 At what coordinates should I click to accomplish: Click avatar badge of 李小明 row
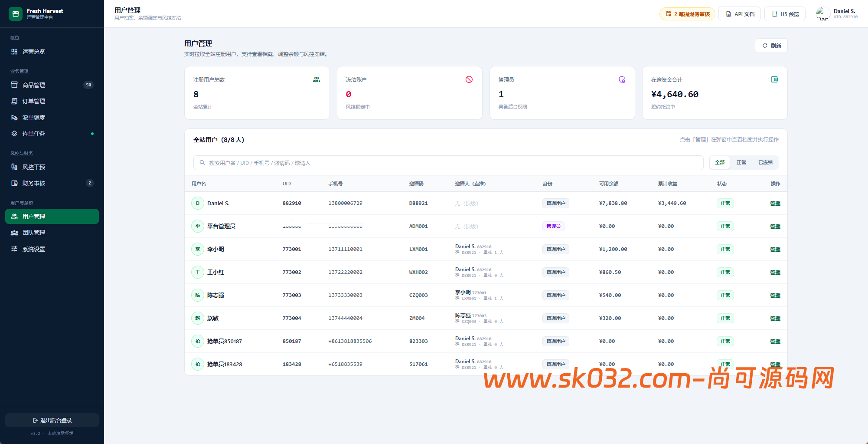(198, 249)
